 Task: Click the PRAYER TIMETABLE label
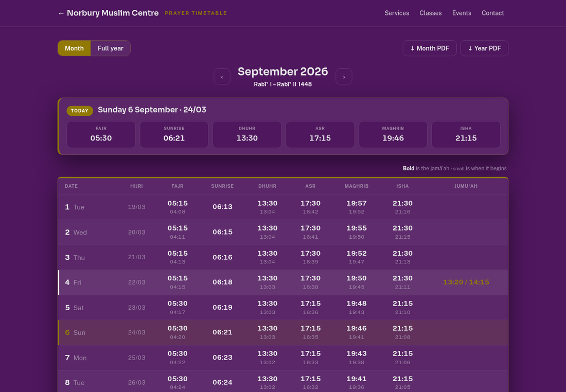point(196,13)
